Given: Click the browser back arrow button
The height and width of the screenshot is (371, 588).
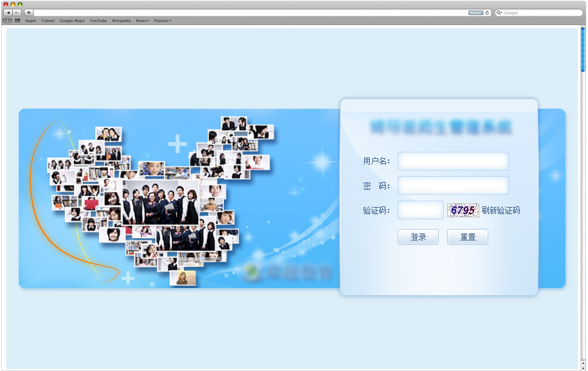Looking at the screenshot, I should (8, 13).
